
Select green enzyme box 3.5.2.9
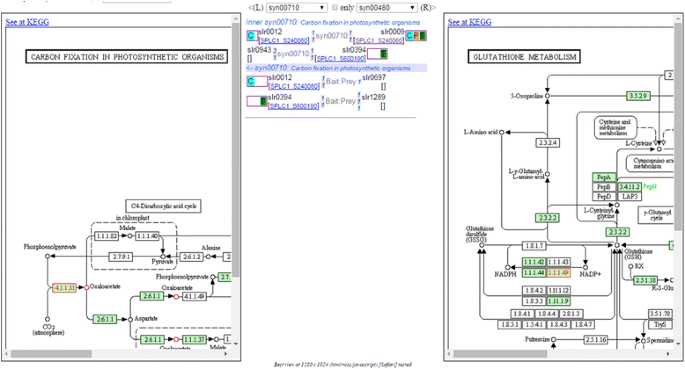[x=638, y=96]
